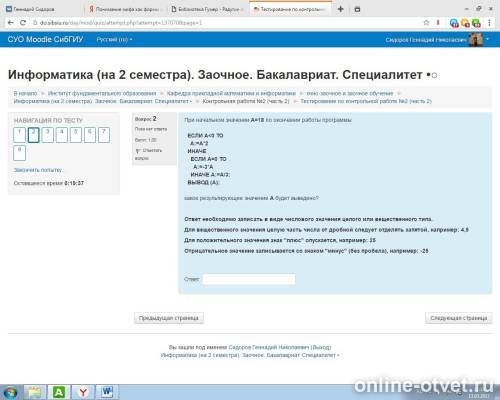This screenshot has height=400, width=500.
Task: Open the Контрольная работа №2 breadcrumb
Action: click(x=246, y=101)
